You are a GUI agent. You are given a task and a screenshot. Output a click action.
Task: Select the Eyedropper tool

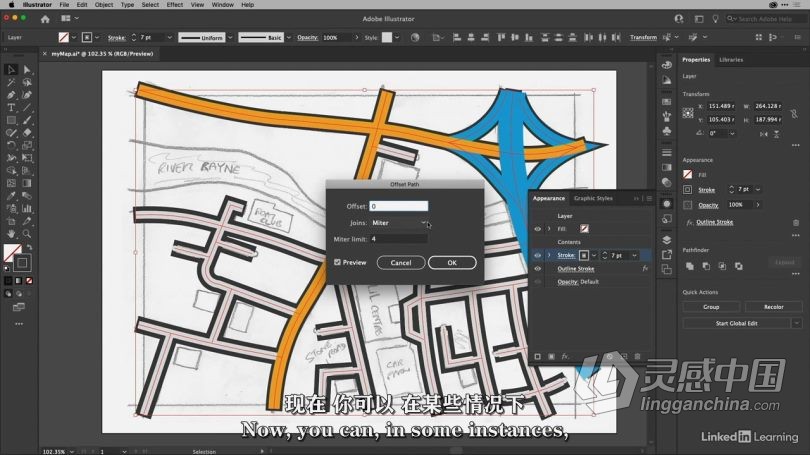[11, 196]
